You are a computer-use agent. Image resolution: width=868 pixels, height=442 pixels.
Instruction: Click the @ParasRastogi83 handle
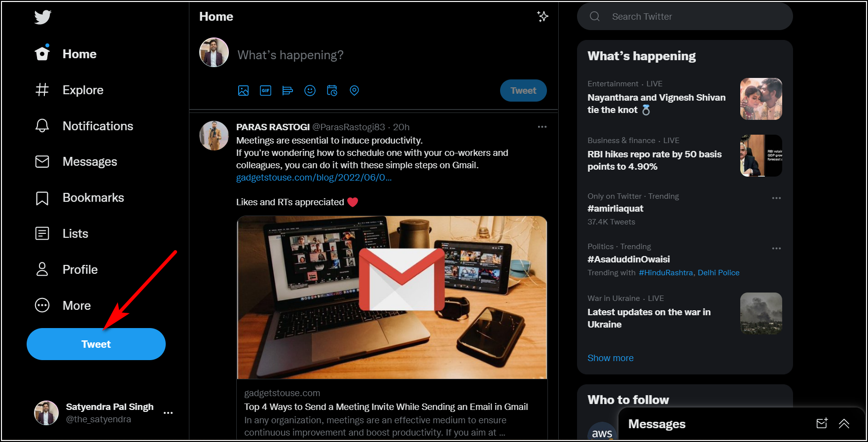pos(349,127)
